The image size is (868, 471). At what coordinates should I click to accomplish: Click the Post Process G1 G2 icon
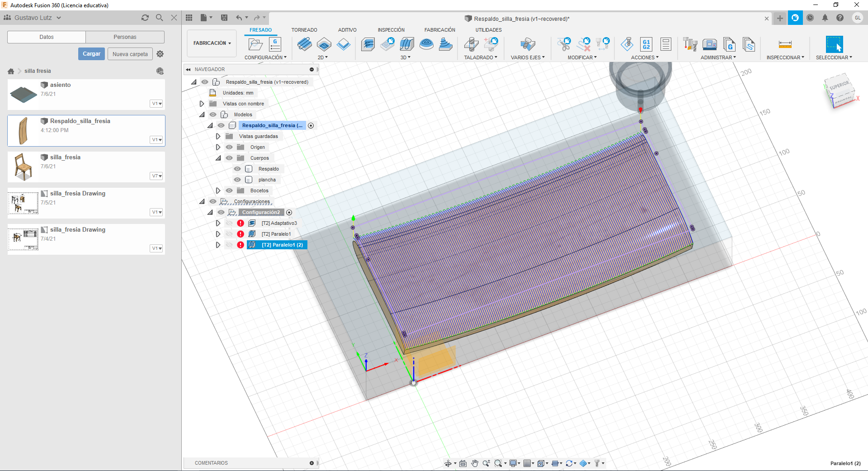[x=646, y=44]
